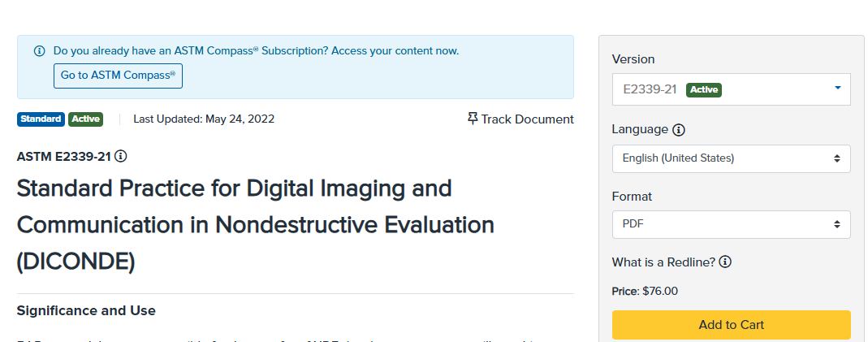Click the Price: $76.00 text
This screenshot has width=868, height=342.
coord(645,291)
